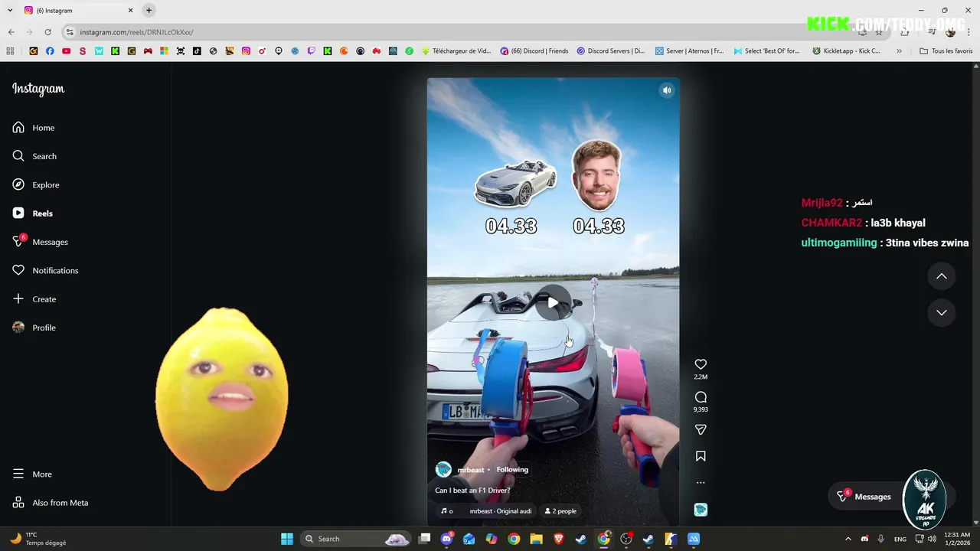Open the Twitch bookmark
Image resolution: width=980 pixels, height=551 pixels.
pyautogui.click(x=311, y=51)
